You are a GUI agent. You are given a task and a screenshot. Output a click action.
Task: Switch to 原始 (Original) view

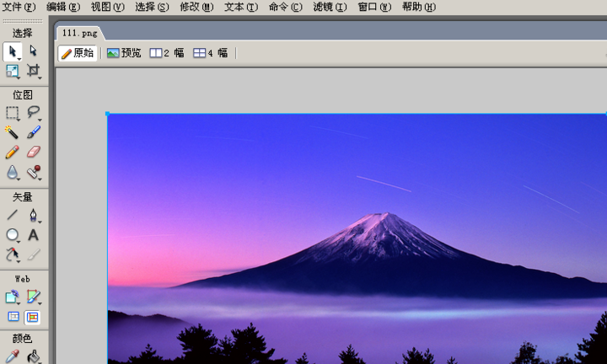click(78, 53)
